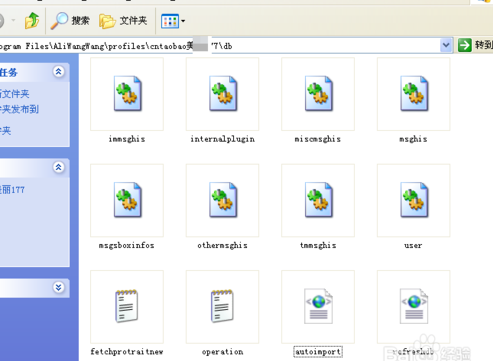Open the Back button history dropdown arrow
Screen dimensions: 493x361
click(13, 21)
